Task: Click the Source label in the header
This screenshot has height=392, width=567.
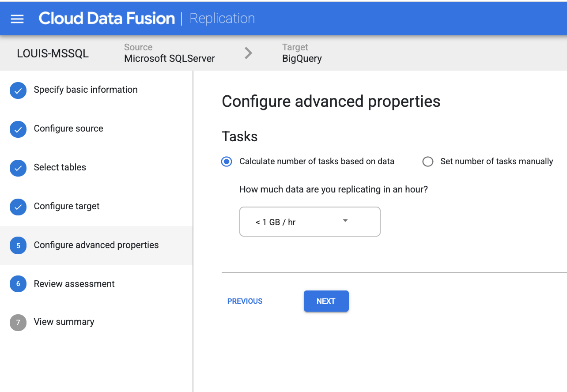Action: click(x=138, y=47)
